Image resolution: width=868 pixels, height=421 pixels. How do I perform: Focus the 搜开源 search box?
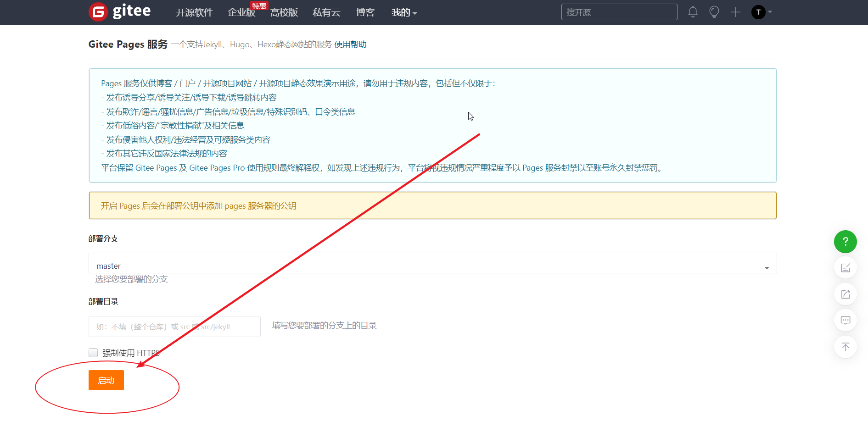[x=619, y=12]
